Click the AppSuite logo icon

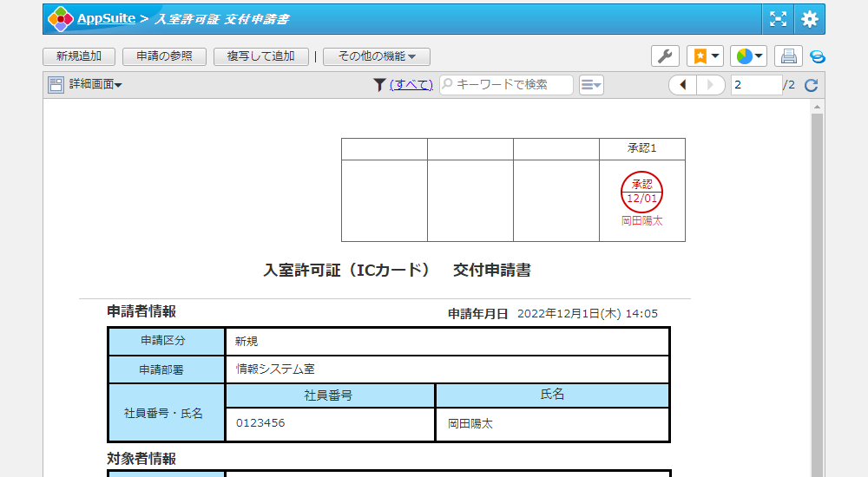pos(60,18)
